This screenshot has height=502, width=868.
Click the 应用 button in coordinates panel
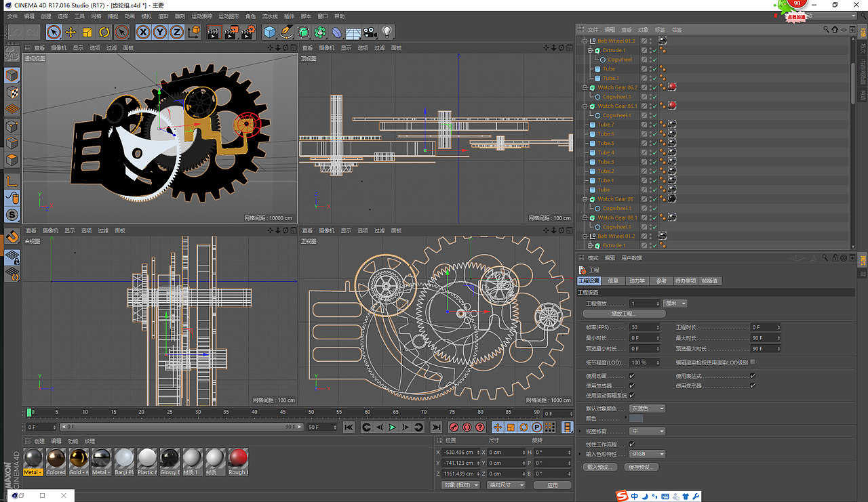click(x=552, y=485)
